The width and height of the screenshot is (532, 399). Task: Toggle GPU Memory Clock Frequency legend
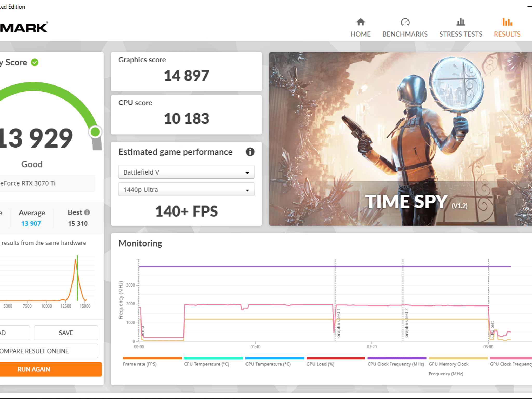point(458,367)
